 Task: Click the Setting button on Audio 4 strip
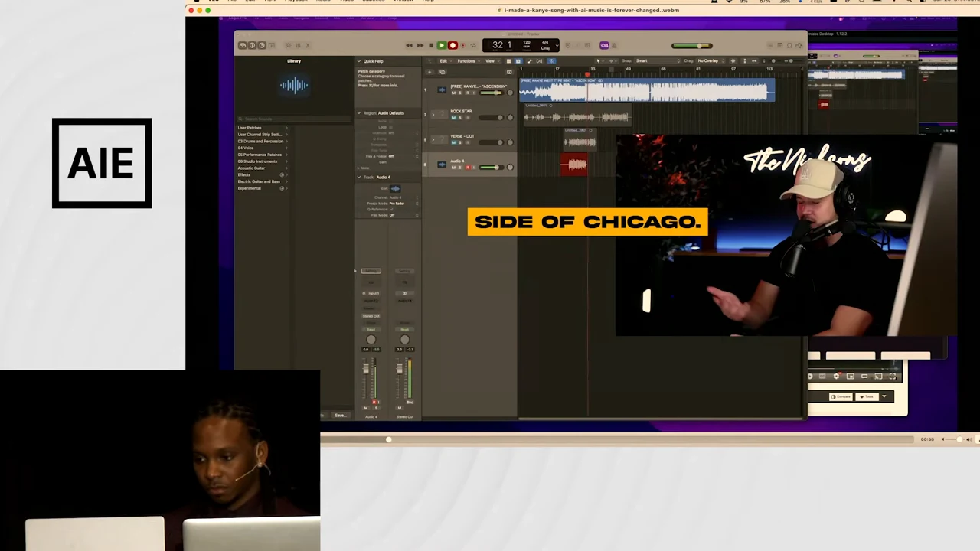click(x=371, y=271)
